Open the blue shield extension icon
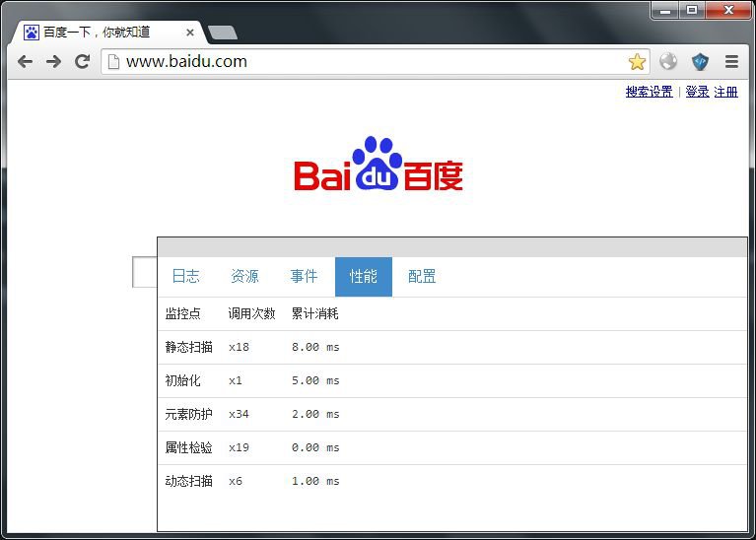 700,61
